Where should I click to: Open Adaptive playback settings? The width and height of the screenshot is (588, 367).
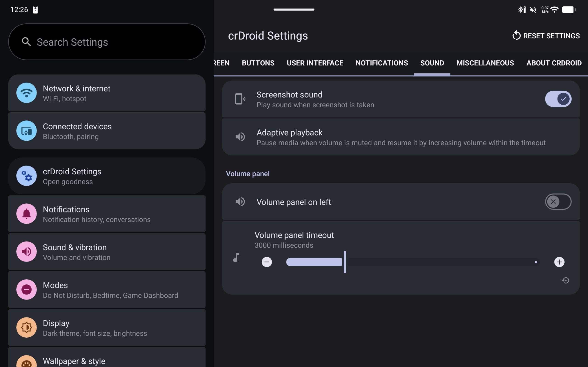(400, 137)
